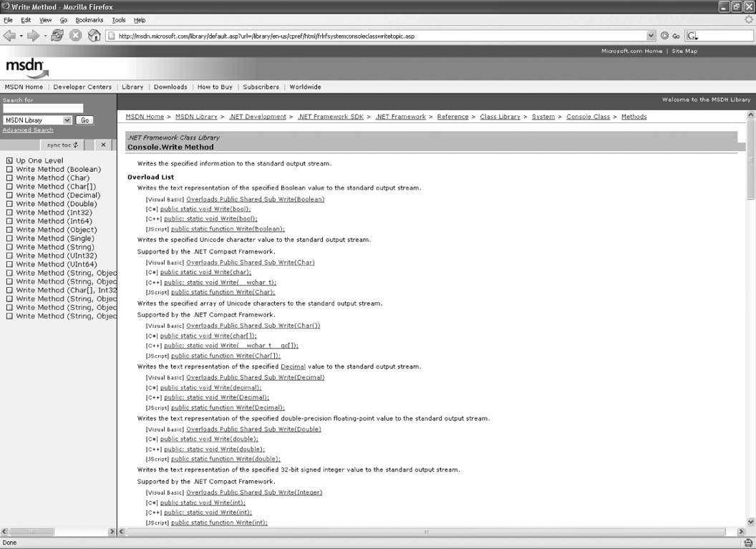Open the address bar URL history dropdown
The height and width of the screenshot is (549, 756).
tap(651, 36)
